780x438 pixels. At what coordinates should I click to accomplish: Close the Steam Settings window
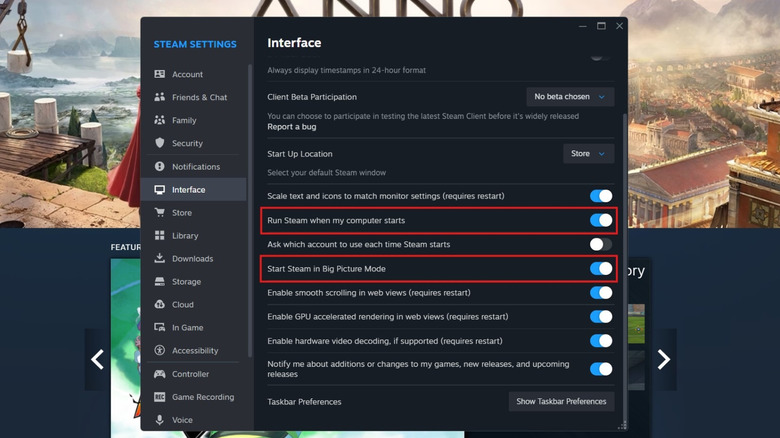(619, 26)
